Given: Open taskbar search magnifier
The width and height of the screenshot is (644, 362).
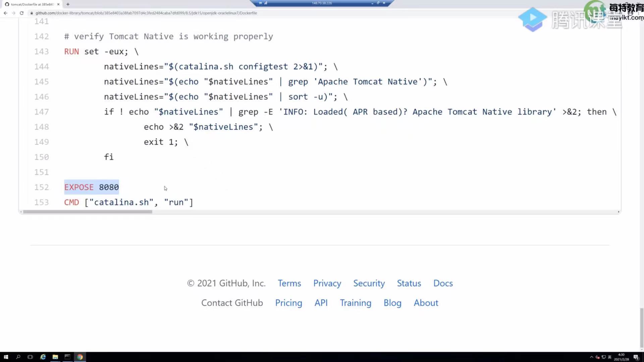Looking at the screenshot, I should tap(18, 357).
